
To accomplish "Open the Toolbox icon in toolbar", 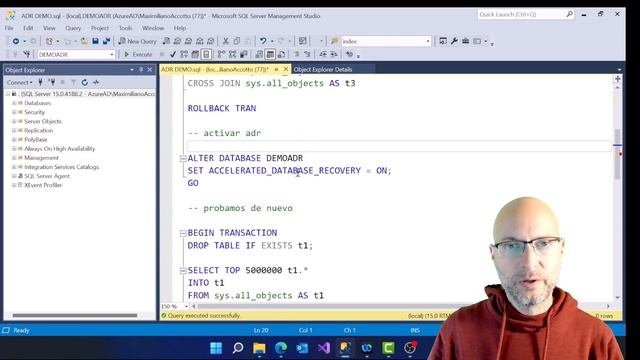I will coord(465,41).
